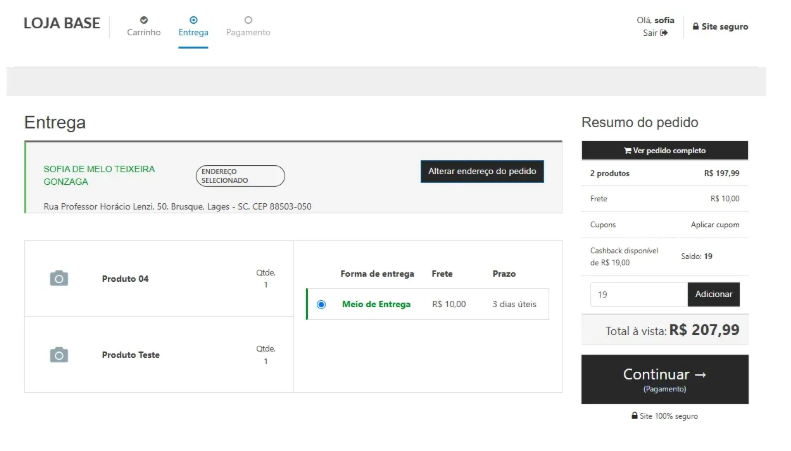791x451 pixels.
Task: Click the Adicionar cashback button
Action: pos(713,294)
